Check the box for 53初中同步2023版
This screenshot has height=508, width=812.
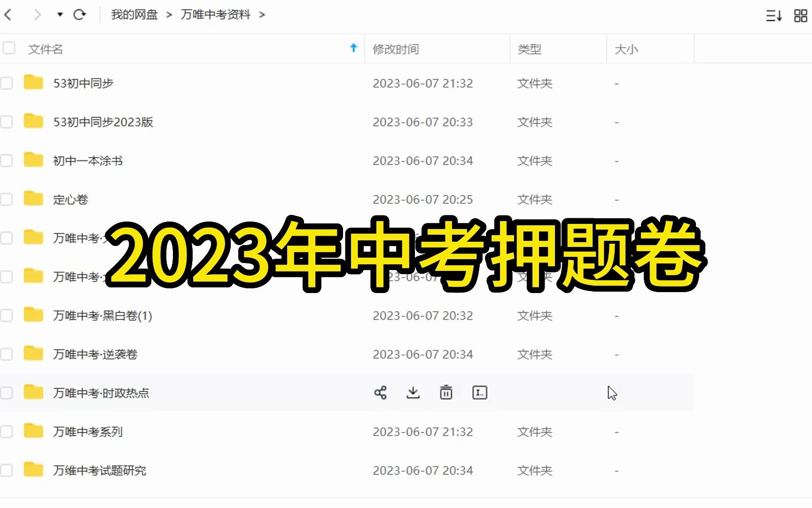coord(7,122)
